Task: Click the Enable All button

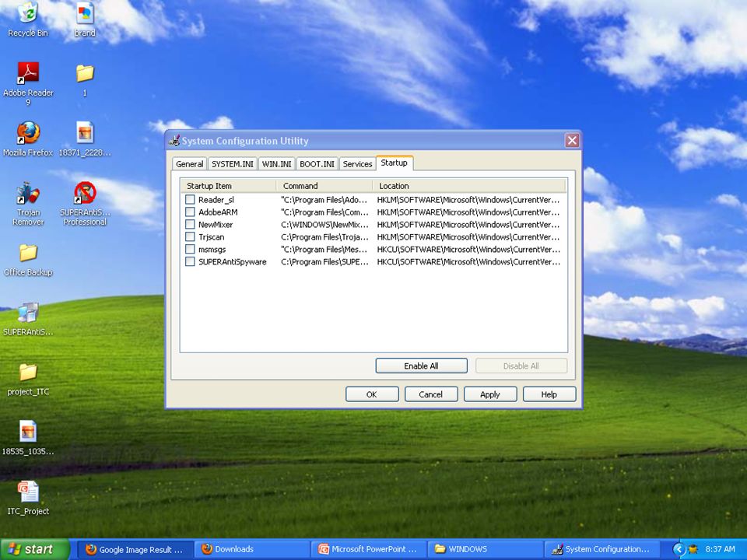Action: [421, 366]
